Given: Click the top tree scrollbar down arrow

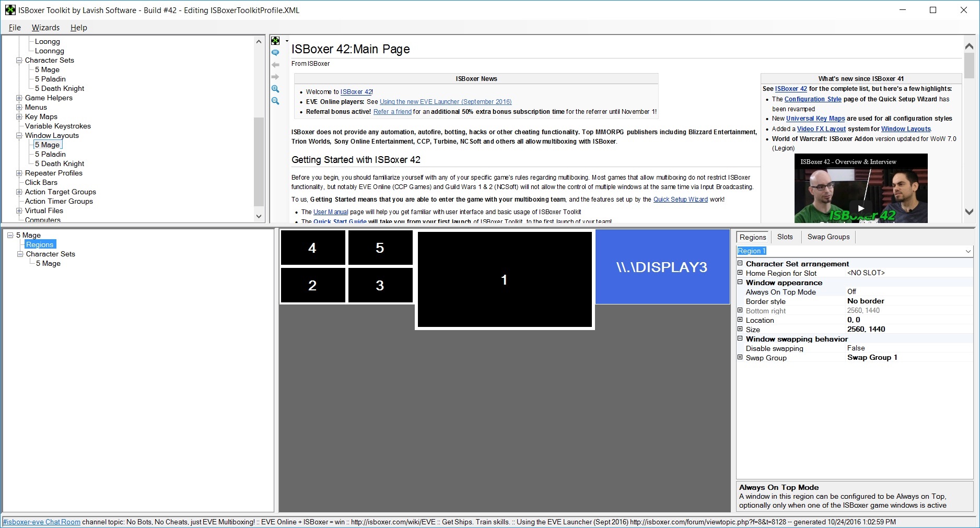Looking at the screenshot, I should pyautogui.click(x=259, y=216).
